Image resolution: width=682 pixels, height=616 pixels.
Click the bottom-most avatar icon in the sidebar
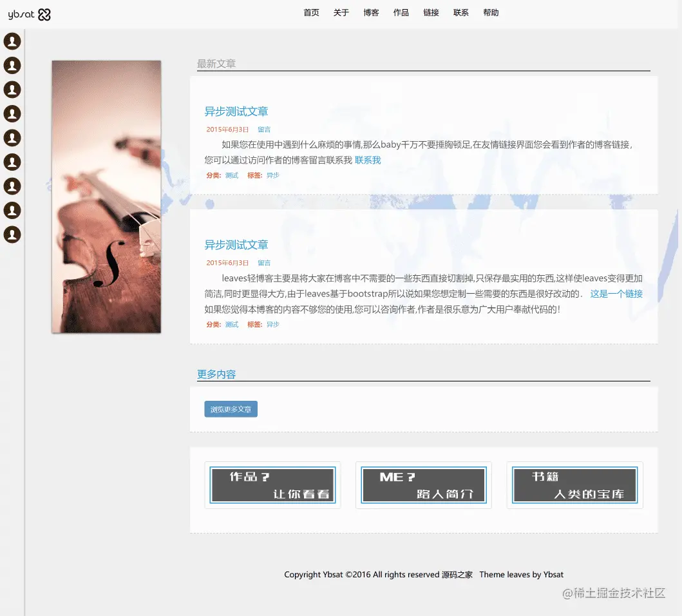click(12, 235)
